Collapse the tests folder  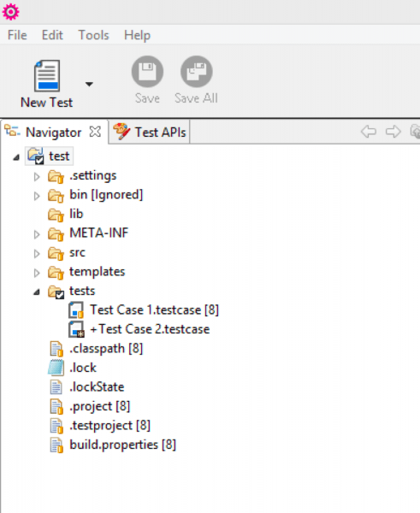pyautogui.click(x=37, y=292)
